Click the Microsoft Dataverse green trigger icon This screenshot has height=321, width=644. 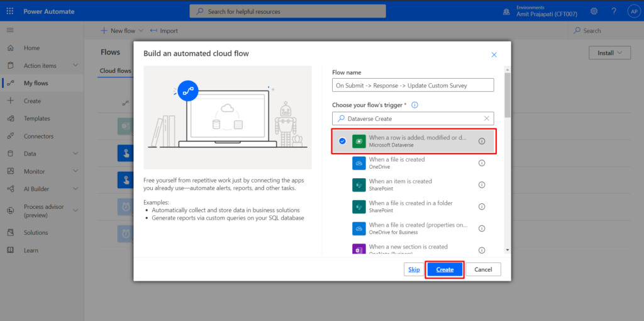pos(359,142)
